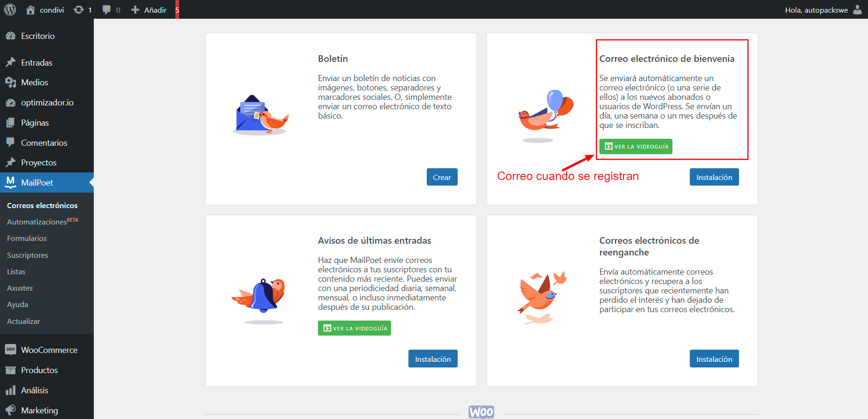Click the Medios media icon

[x=10, y=82]
